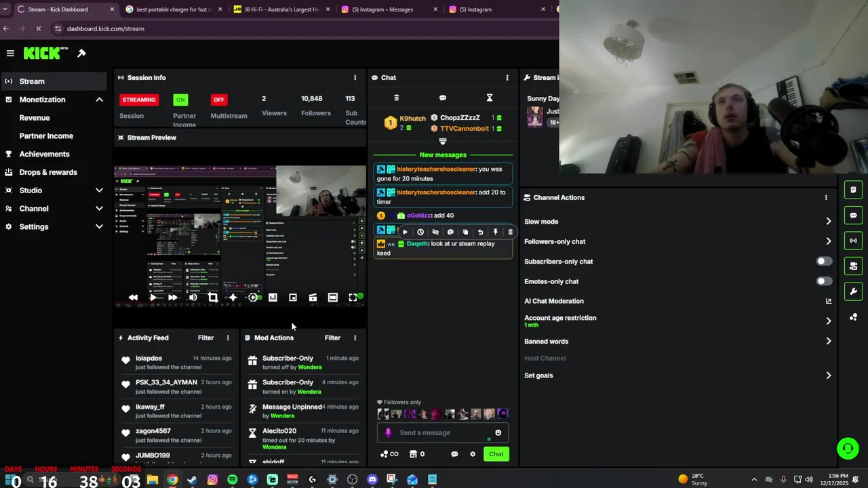Open the hamburger menu beside Kick logo
This screenshot has height=488, width=868.
point(10,53)
